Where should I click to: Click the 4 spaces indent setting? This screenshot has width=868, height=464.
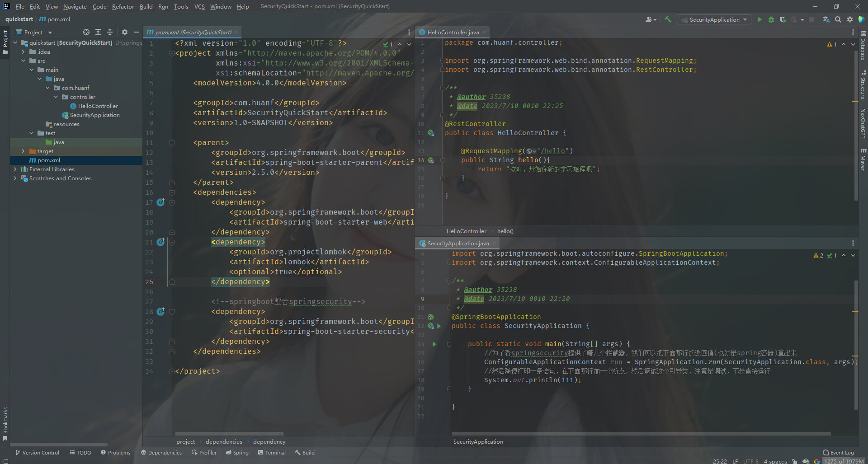[775, 461]
